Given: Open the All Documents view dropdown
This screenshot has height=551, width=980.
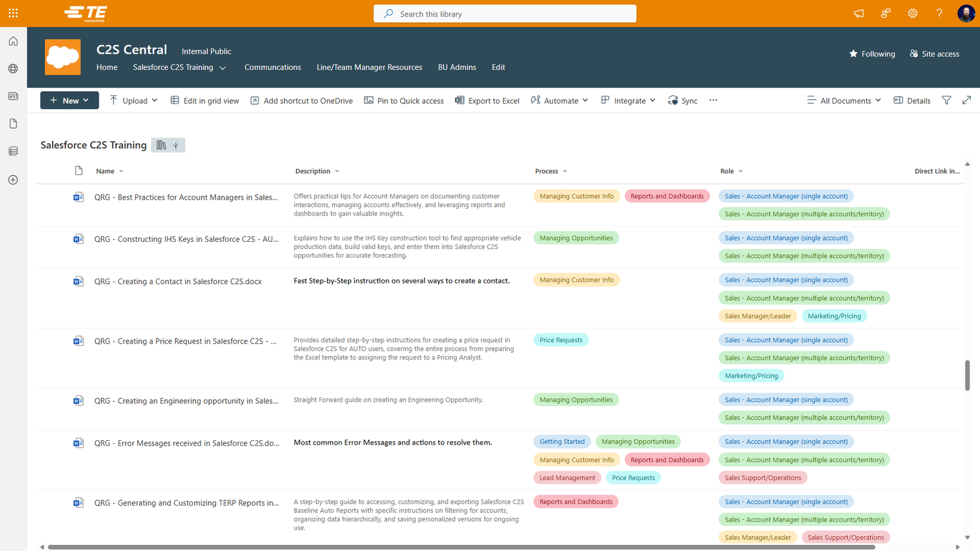Looking at the screenshot, I should point(844,100).
